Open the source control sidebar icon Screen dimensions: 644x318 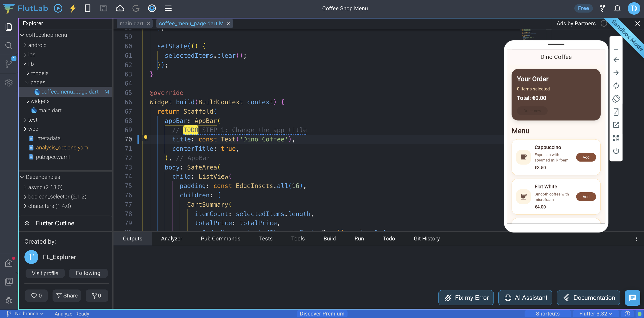9,64
